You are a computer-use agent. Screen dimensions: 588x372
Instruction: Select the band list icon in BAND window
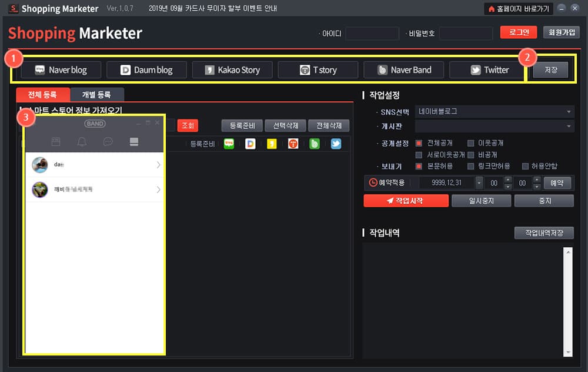coord(134,141)
